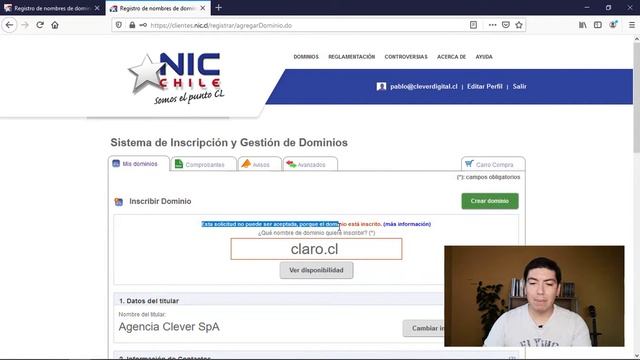Close the active Registro de nombres tab
Viewport: 640px width, 360px height.
202,8
